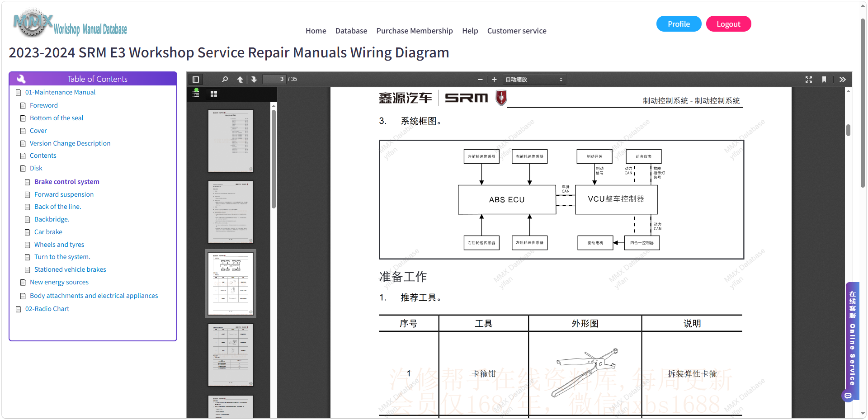Click the browser page vertical scrollbar
This screenshot has width=868, height=420.
pos(863,103)
